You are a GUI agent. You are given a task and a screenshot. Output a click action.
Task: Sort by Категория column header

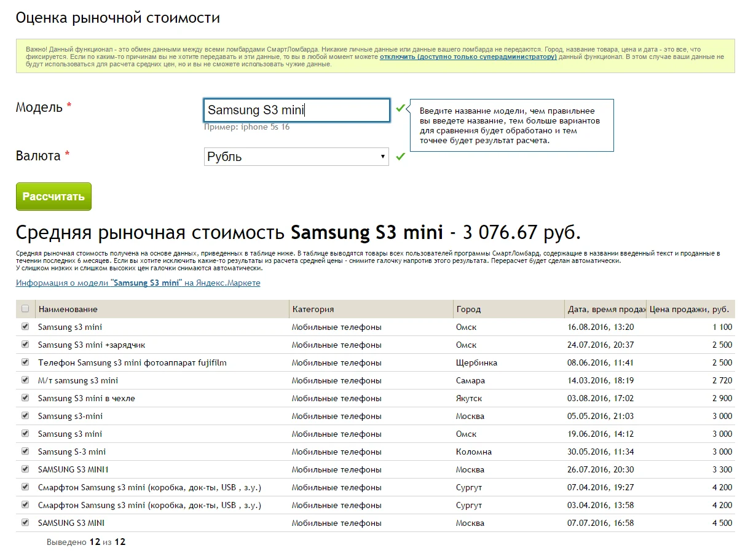[371, 309]
